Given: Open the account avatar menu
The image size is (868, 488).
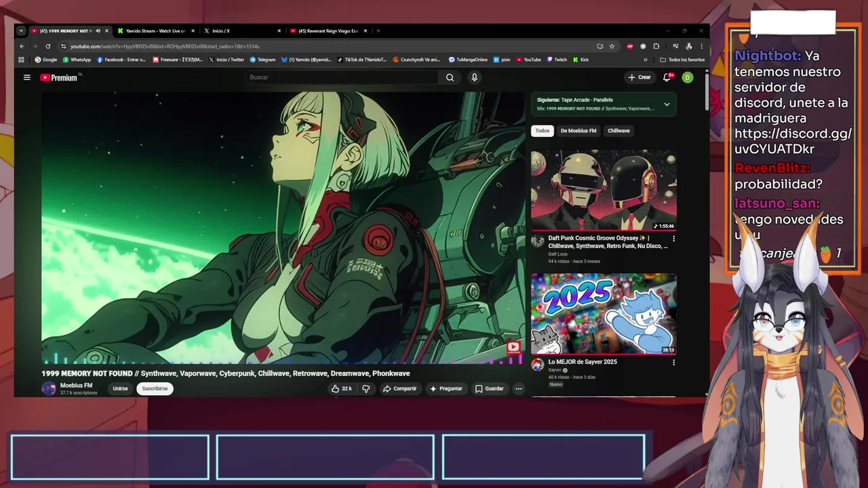Looking at the screenshot, I should pyautogui.click(x=687, y=77).
